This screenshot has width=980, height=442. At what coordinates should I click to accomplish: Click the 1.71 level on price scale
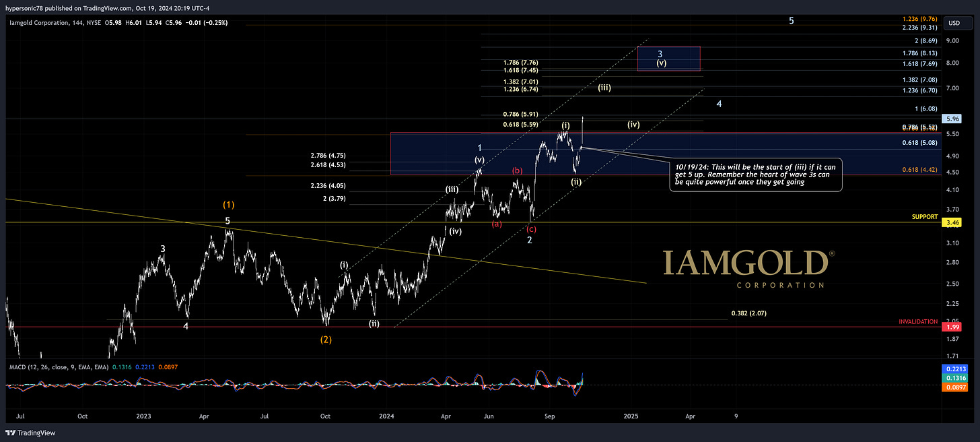click(x=951, y=355)
